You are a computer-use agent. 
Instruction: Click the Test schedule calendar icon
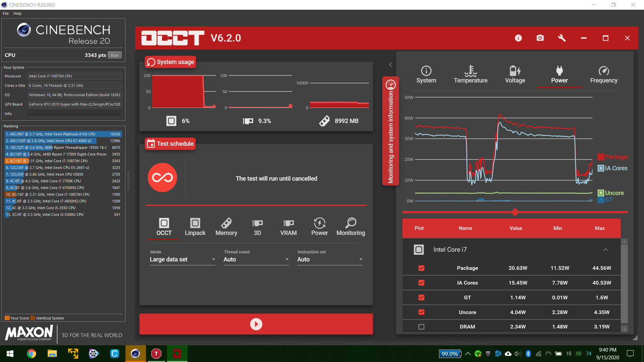pyautogui.click(x=151, y=144)
